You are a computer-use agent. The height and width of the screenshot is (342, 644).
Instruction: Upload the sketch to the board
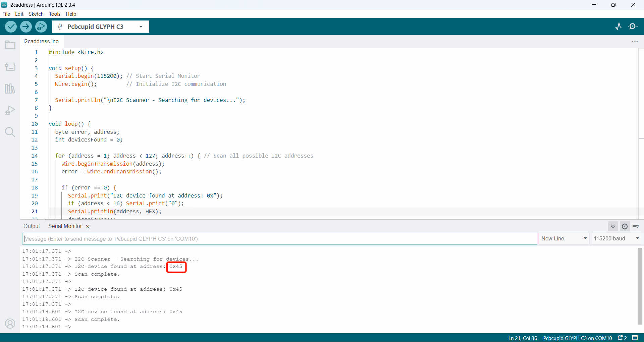pos(26,26)
